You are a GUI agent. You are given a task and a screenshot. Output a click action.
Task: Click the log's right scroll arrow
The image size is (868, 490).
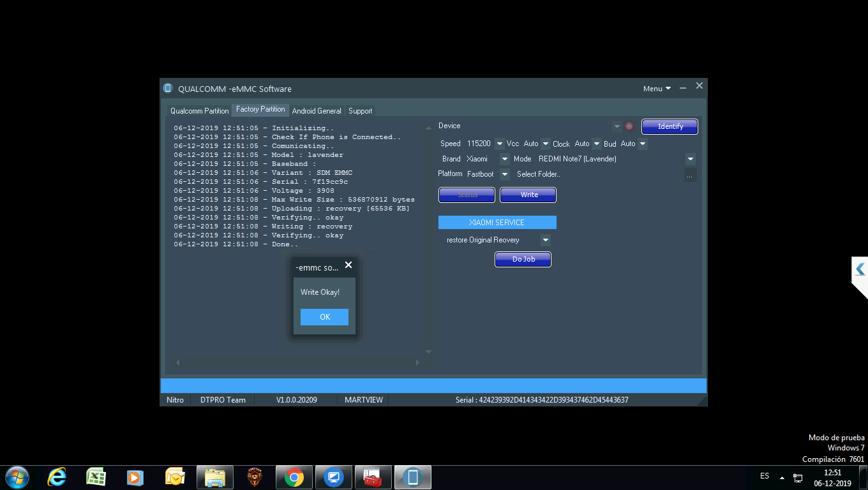[417, 362]
